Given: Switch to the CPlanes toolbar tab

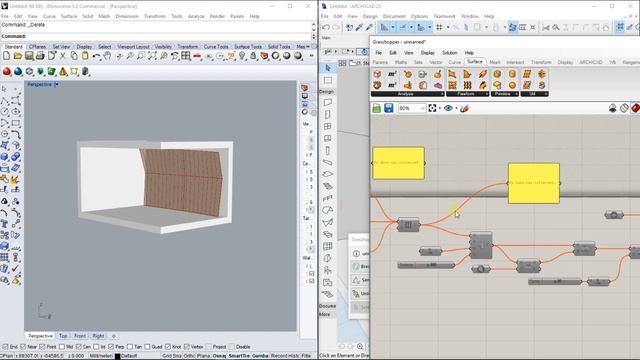Looking at the screenshot, I should pyautogui.click(x=38, y=47).
